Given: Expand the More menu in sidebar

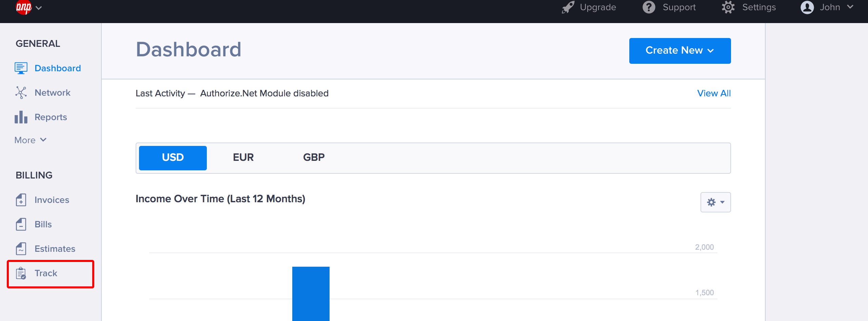Looking at the screenshot, I should click(x=30, y=140).
